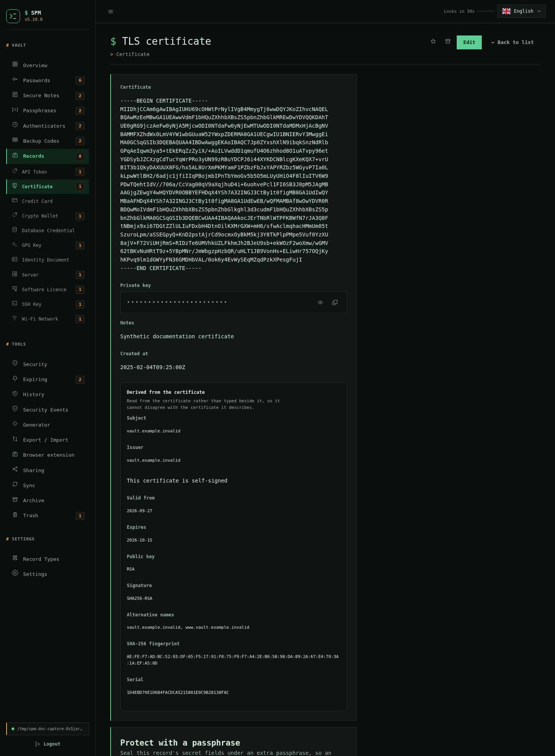Open the language dropdown showing English

(521, 11)
